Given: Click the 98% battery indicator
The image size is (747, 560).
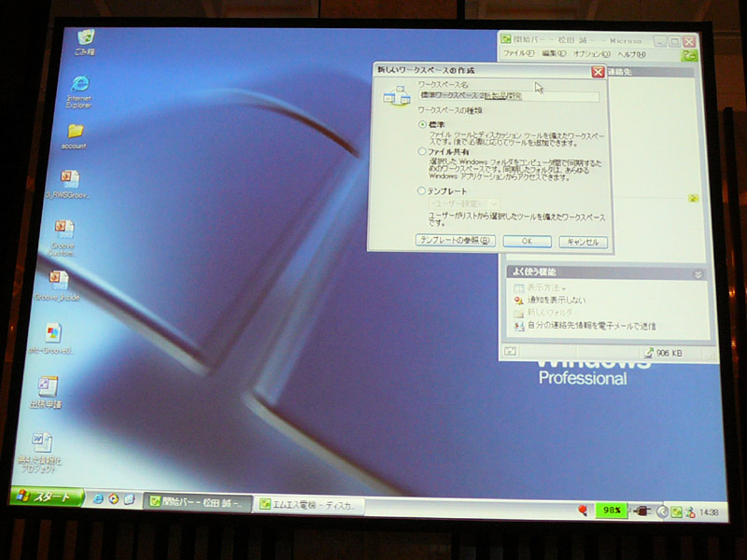Looking at the screenshot, I should tap(612, 511).
